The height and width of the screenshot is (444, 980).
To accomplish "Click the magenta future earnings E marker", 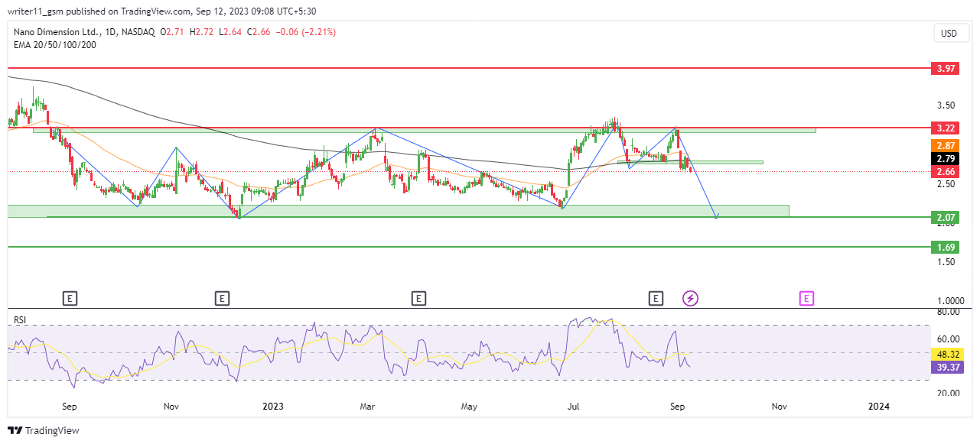I will (806, 298).
